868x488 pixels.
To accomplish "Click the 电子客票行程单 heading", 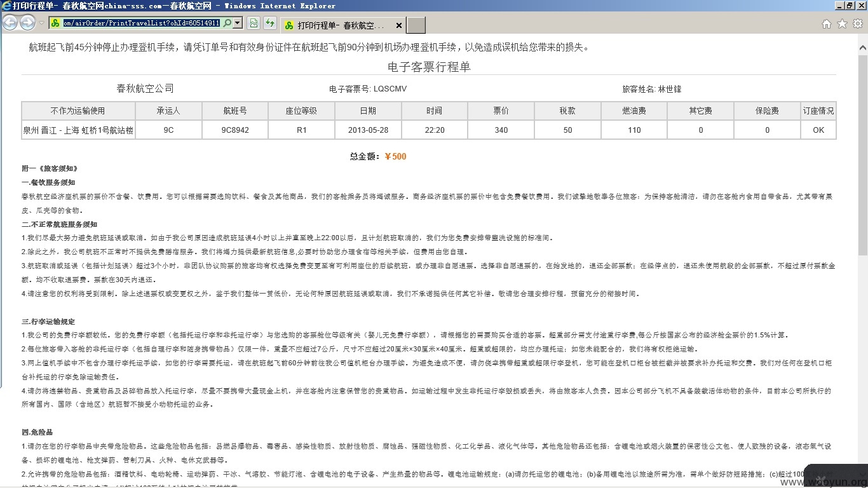I will (429, 67).
